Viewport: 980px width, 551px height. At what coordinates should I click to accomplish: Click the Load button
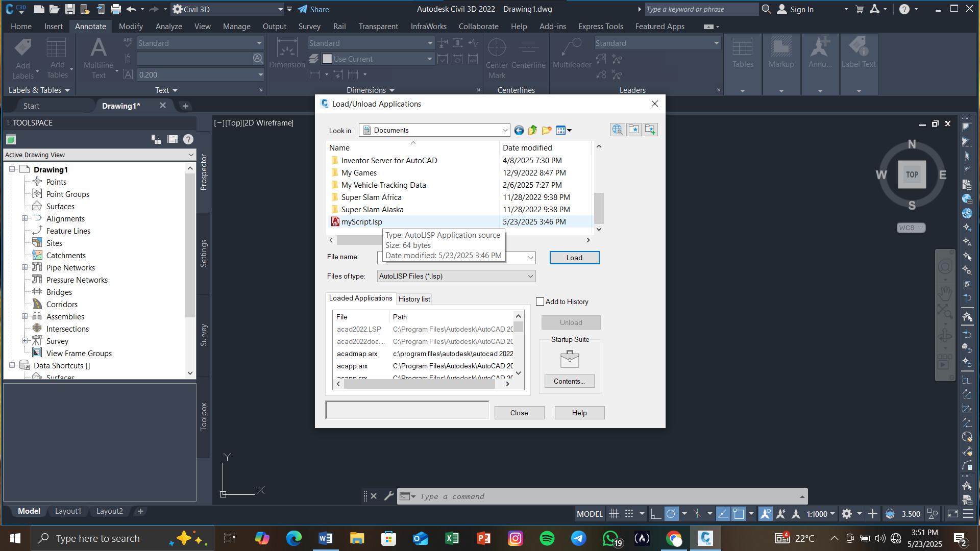pos(574,258)
